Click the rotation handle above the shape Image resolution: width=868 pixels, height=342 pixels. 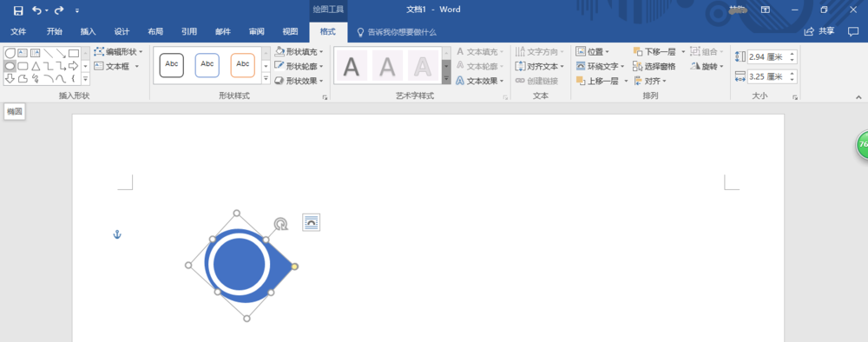pyautogui.click(x=281, y=224)
